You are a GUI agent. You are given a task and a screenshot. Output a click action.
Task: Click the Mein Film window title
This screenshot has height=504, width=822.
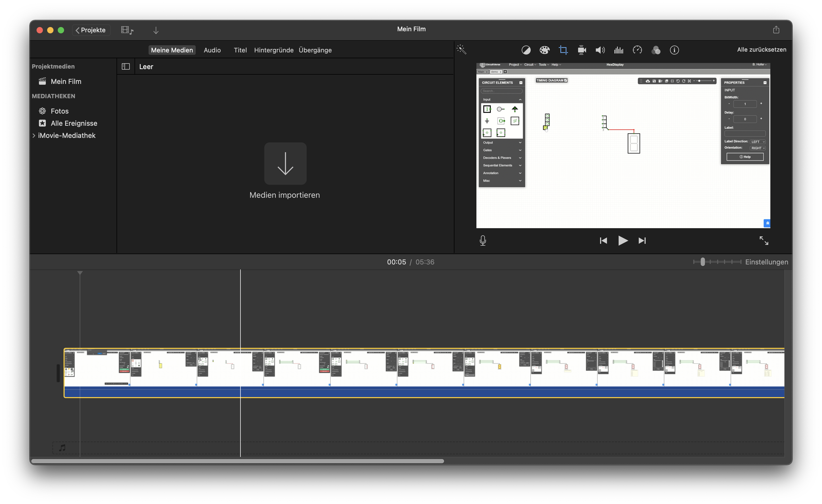click(x=411, y=29)
